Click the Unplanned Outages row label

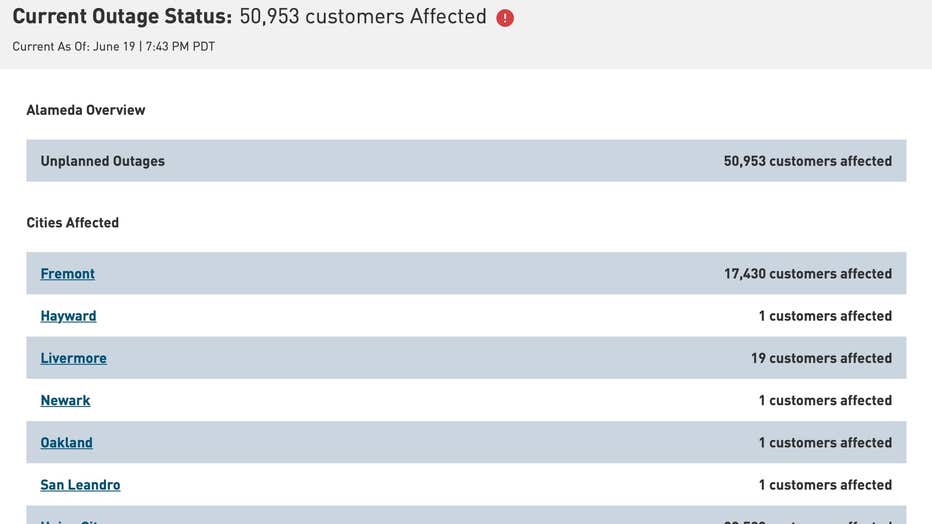pos(102,161)
